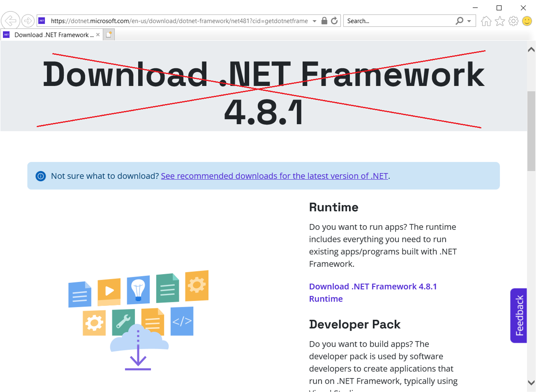
Task: Click the magnifier search icon
Action: pyautogui.click(x=459, y=21)
